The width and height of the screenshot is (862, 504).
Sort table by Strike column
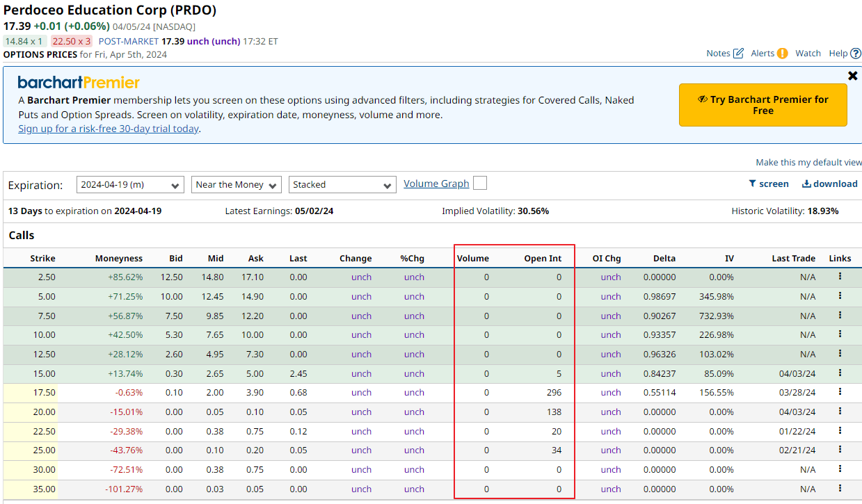pos(42,259)
